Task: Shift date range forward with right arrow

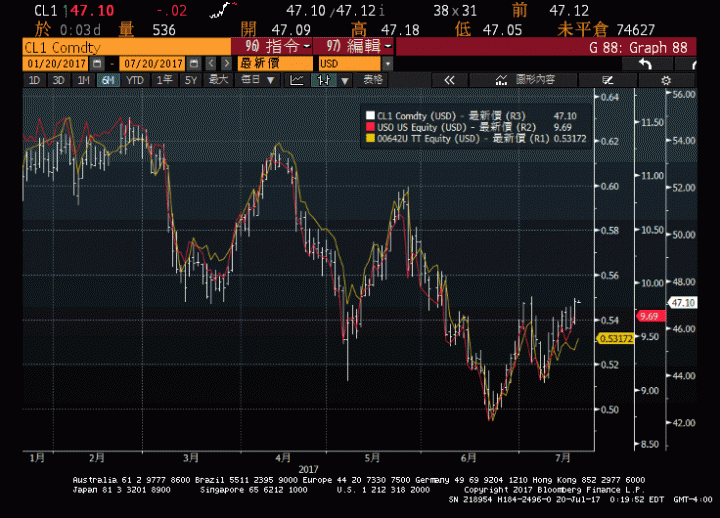Action: 226,63
